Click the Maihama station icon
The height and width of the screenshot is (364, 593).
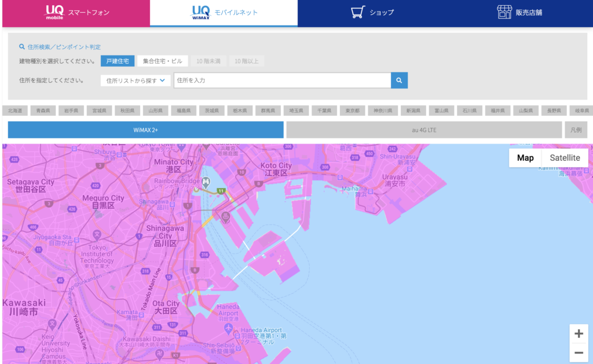coord(371,192)
